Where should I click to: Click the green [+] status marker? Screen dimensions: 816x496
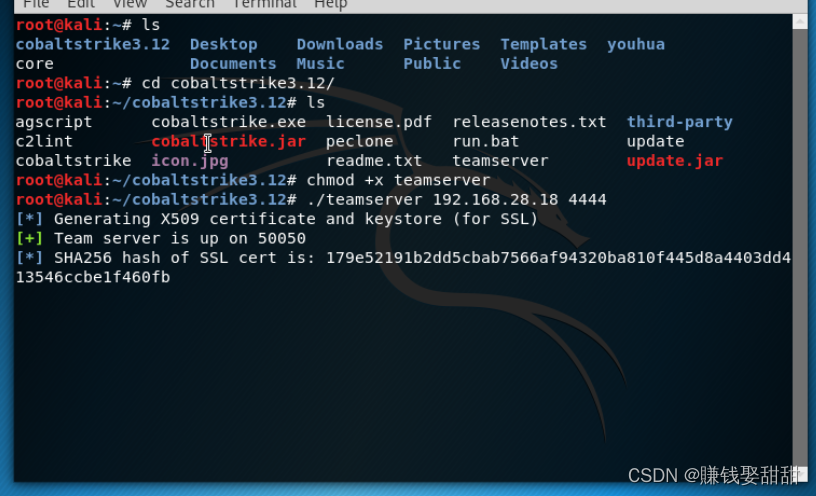[x=30, y=238]
